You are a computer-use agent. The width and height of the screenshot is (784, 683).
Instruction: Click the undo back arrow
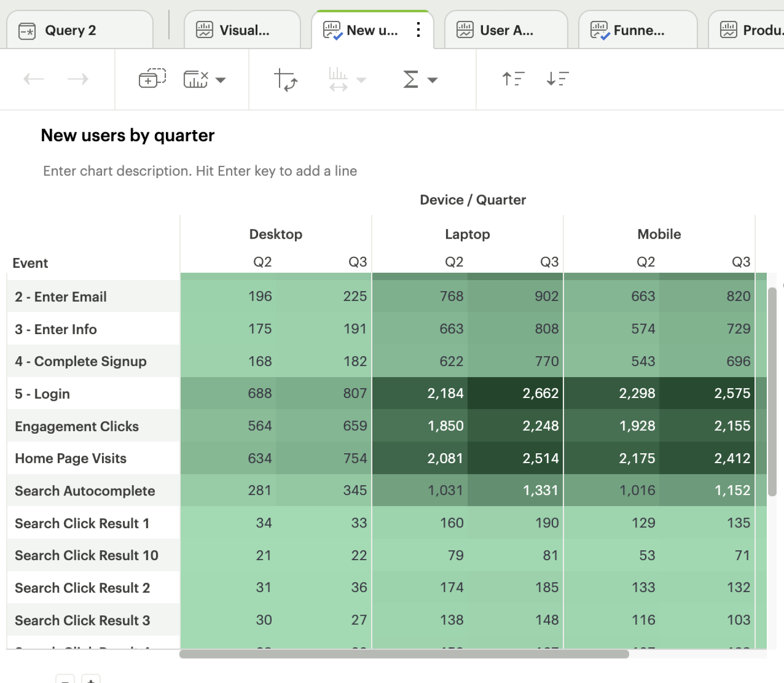[34, 79]
